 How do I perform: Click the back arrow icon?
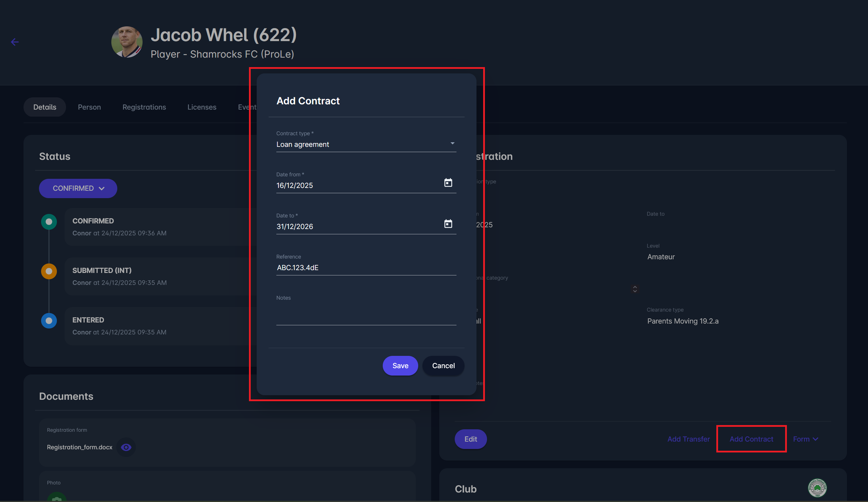15,42
